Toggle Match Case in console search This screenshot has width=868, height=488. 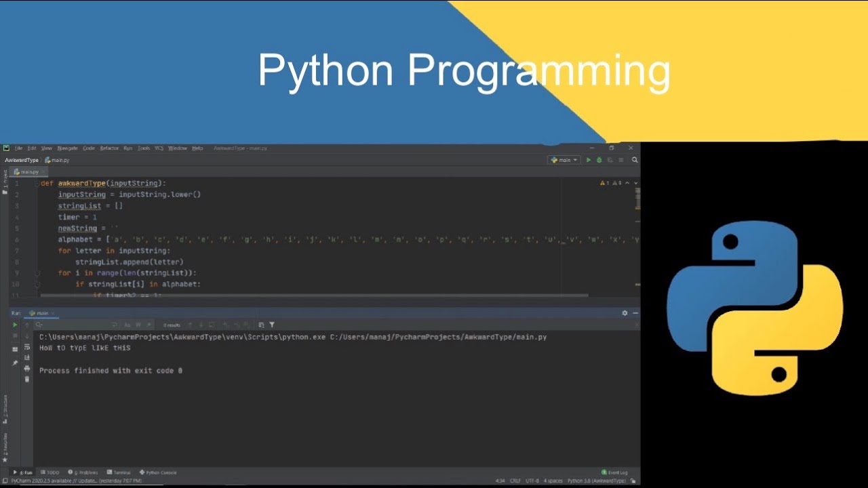point(126,325)
